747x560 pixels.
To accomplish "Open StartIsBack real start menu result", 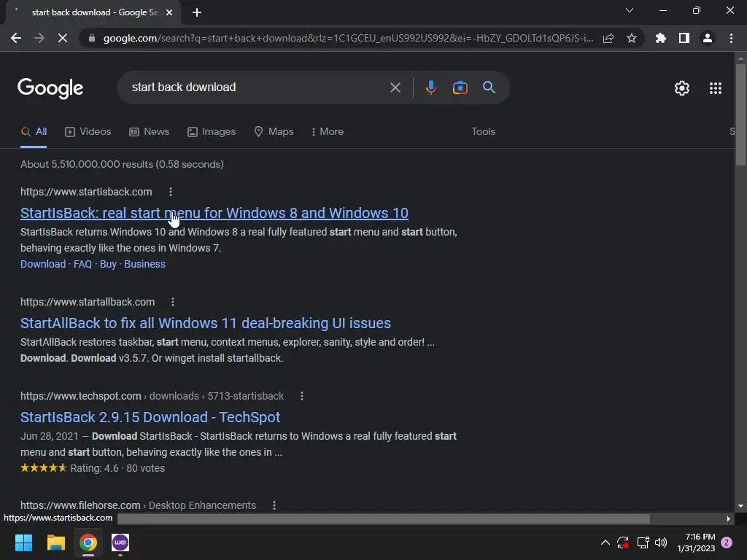I will [x=214, y=213].
